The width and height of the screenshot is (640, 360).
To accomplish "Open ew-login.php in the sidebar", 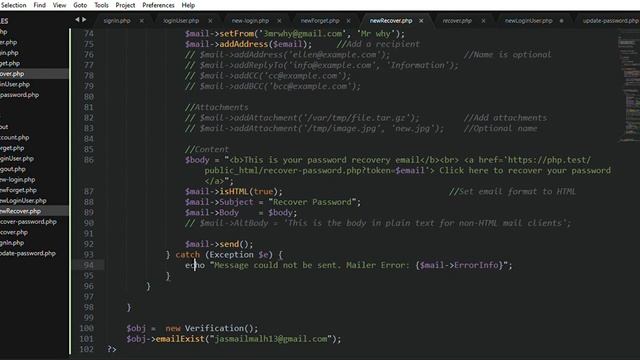I will click(x=18, y=180).
